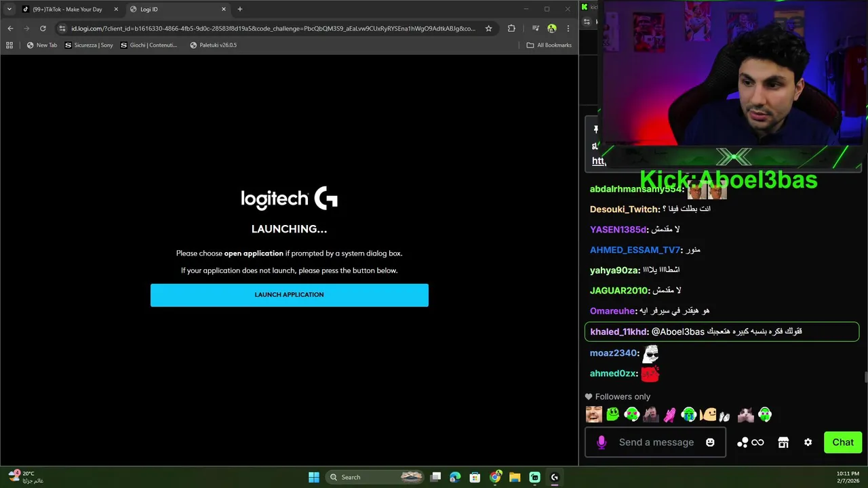
Task: Click the purple microphone icon in chat
Action: (x=601, y=443)
